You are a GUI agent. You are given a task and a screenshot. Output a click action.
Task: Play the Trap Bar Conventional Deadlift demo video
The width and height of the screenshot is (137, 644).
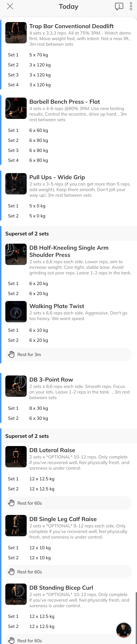pos(16,32)
